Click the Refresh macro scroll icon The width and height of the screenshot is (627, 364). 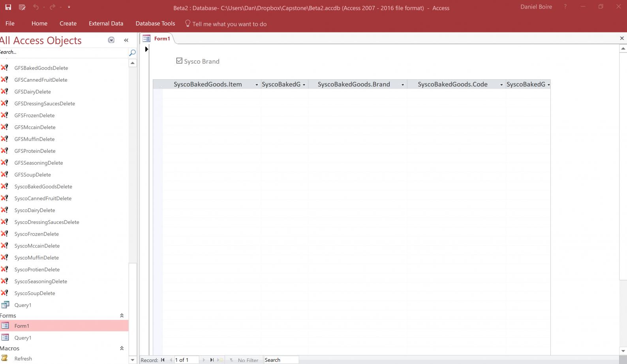pos(5,358)
